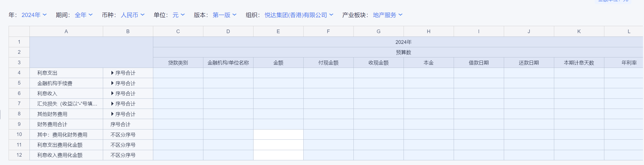Expand the 金融机构手续费 序号合计 row triangle
The image size is (644, 165).
pos(112,83)
